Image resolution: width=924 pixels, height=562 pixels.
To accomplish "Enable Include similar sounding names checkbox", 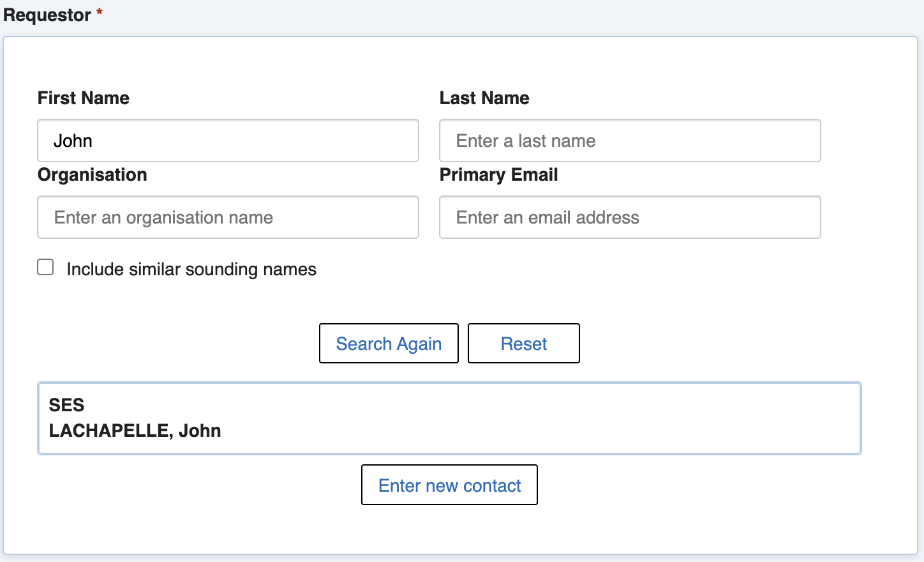I will click(45, 267).
